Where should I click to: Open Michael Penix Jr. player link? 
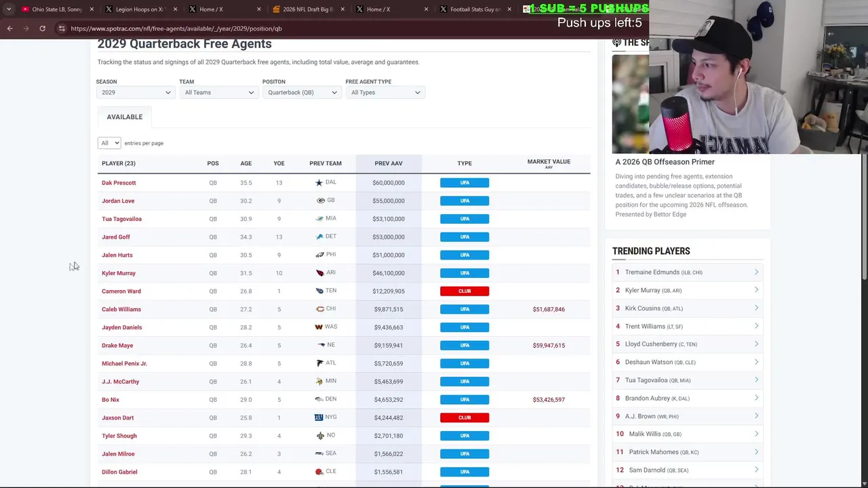click(124, 363)
